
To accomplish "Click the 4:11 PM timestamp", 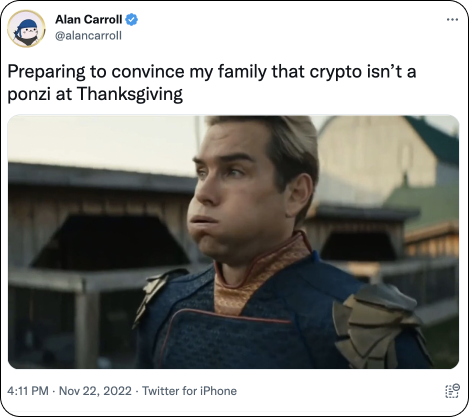I will tap(28, 391).
